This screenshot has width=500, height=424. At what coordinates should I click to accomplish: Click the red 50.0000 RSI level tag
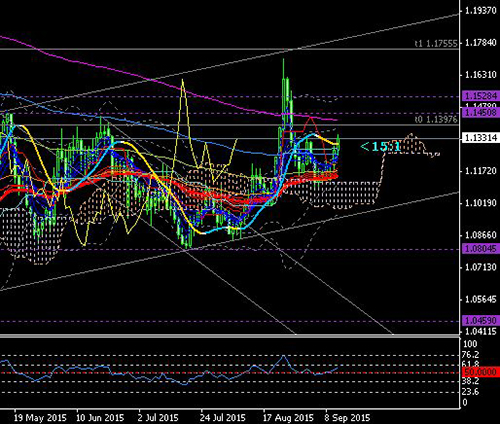pos(480,372)
